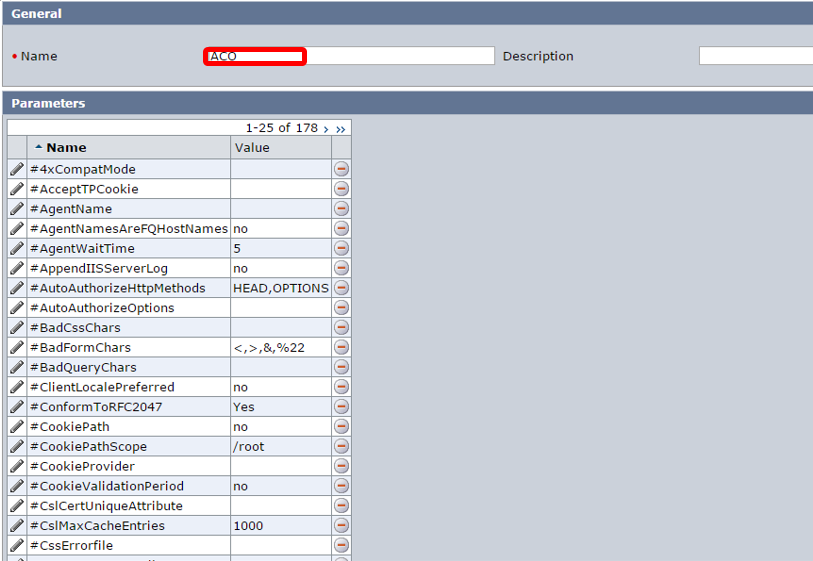The height and width of the screenshot is (561, 813).
Task: Go to next page of parameters
Action: (x=326, y=129)
